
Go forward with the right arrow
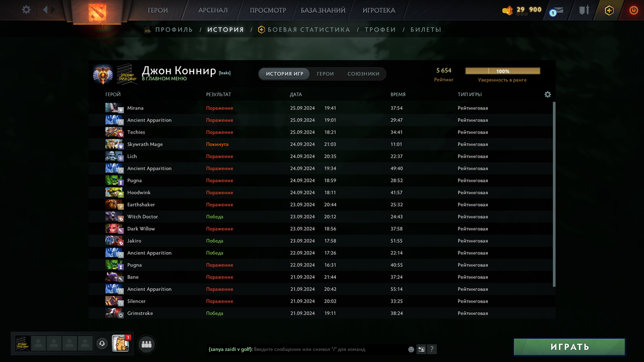click(53, 10)
